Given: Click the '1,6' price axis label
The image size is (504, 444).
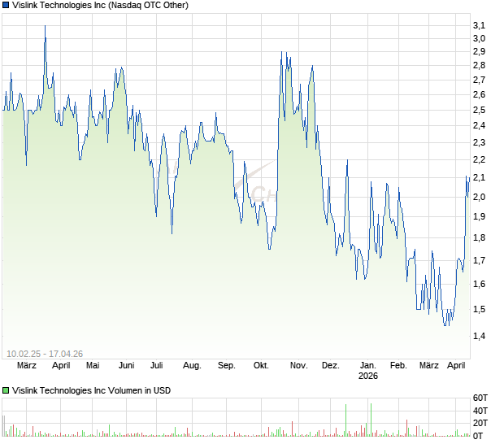Looking at the screenshot, I should point(479,285).
